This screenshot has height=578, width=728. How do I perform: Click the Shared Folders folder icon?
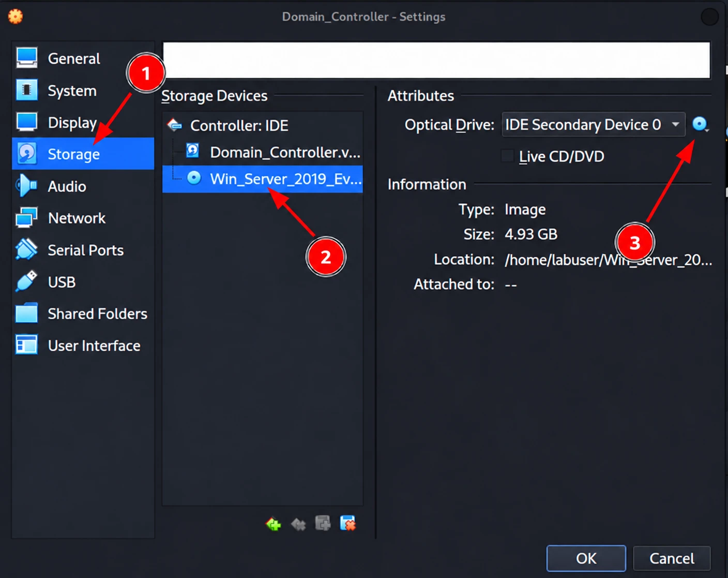[x=26, y=314]
